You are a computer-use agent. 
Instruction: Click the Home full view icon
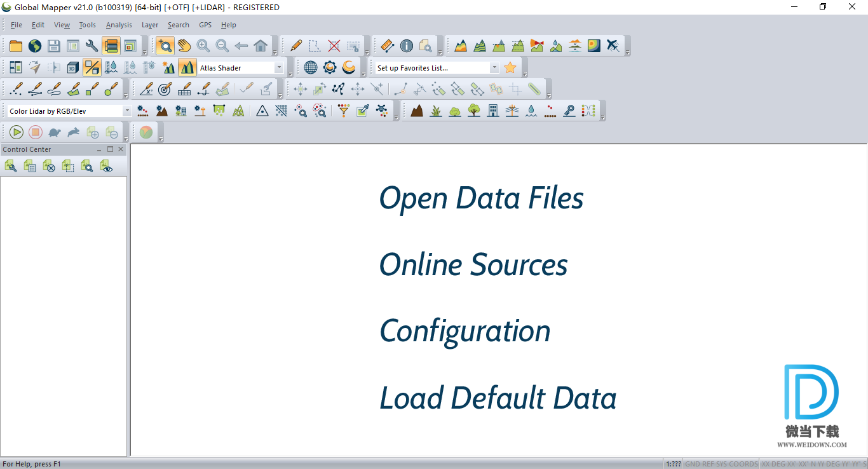(260, 46)
